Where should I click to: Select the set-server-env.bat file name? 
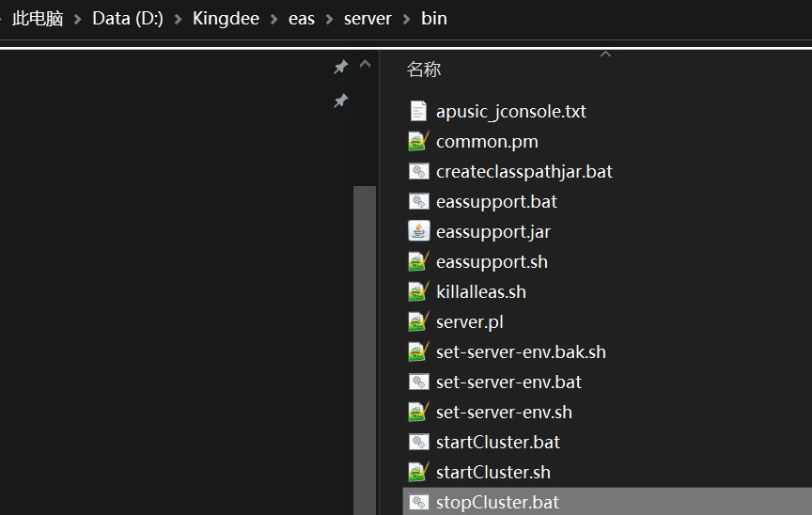click(508, 382)
